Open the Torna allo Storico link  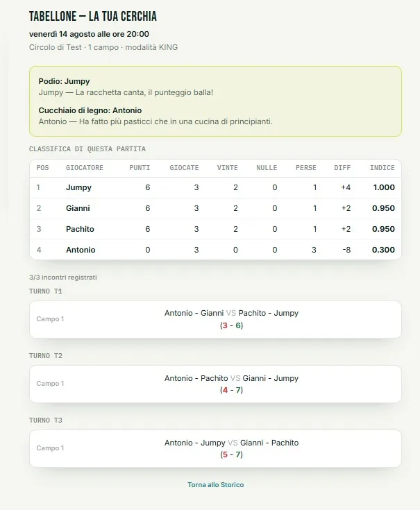tap(215, 484)
